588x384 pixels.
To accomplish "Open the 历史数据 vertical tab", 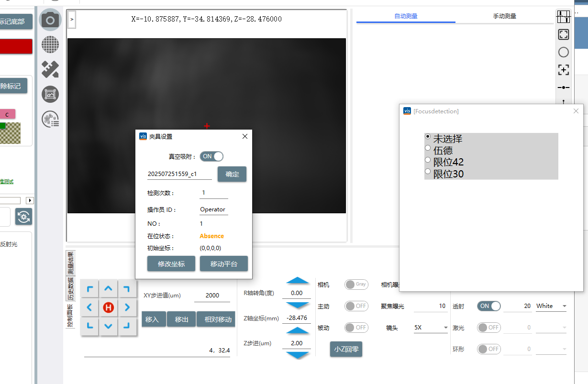I will pos(70,289).
